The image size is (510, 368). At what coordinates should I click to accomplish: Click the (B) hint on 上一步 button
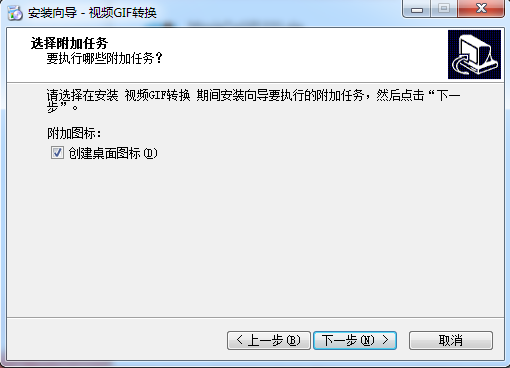pyautogui.click(x=294, y=340)
